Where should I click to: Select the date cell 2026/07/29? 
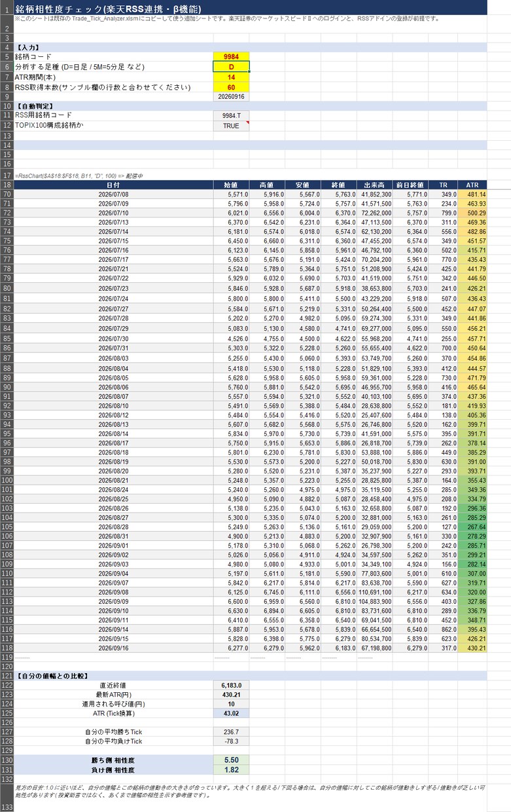click(113, 328)
